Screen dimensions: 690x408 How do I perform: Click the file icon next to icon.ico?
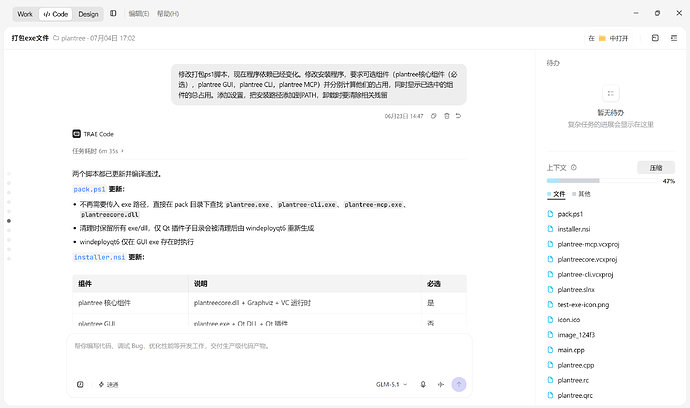[x=550, y=320]
